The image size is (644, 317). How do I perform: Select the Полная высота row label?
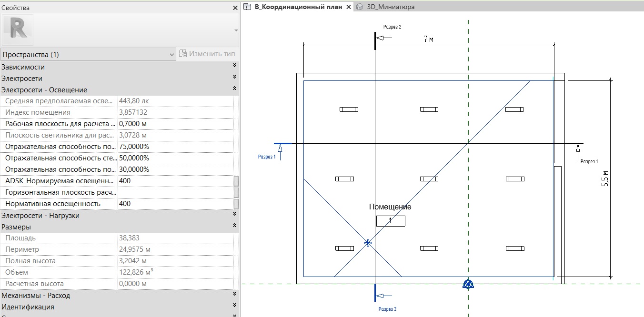point(30,261)
